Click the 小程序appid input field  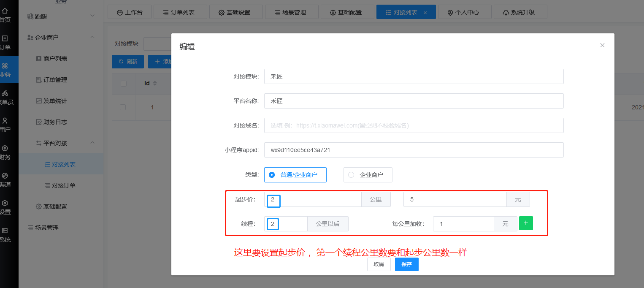pos(414,150)
